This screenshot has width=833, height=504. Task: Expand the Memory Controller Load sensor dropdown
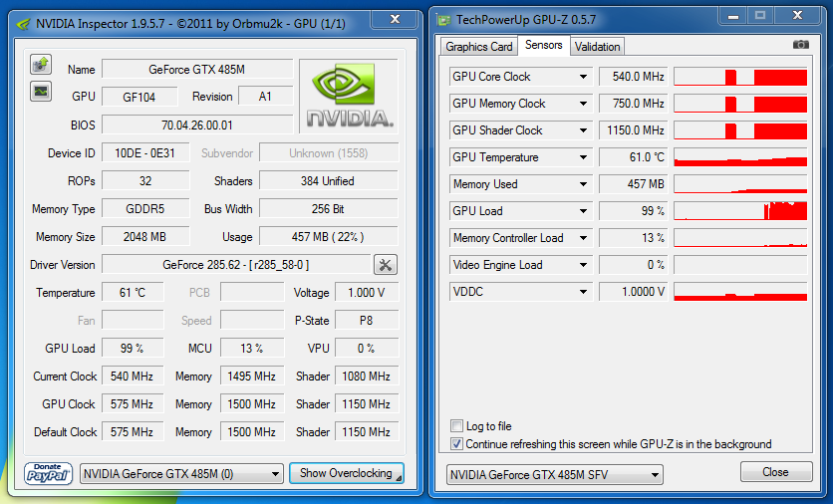click(583, 238)
